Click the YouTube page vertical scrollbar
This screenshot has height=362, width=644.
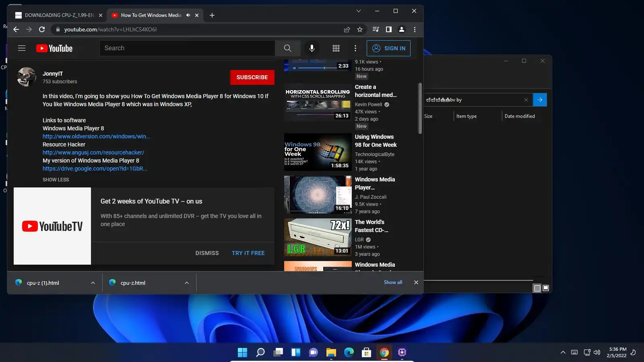420,109
